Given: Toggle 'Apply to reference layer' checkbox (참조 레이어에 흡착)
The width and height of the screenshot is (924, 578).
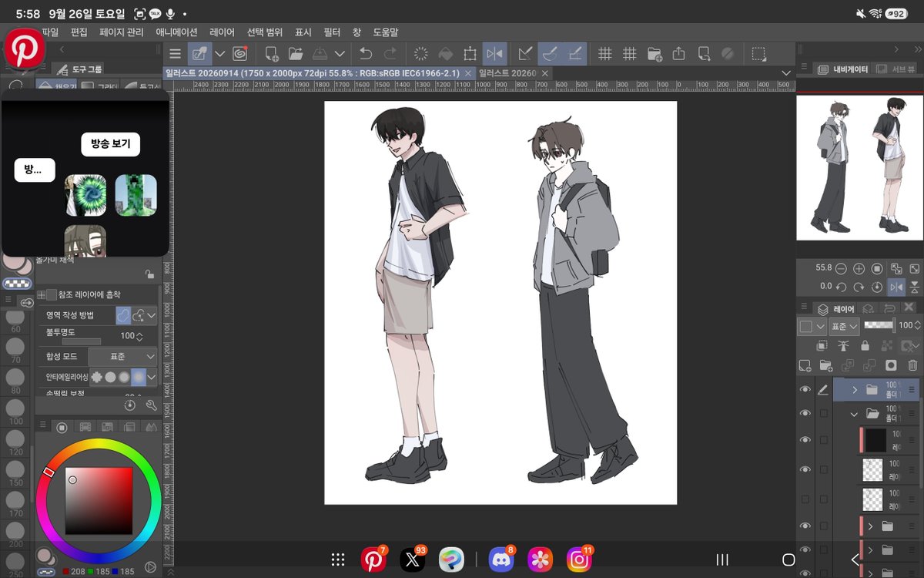Looking at the screenshot, I should tap(52, 294).
